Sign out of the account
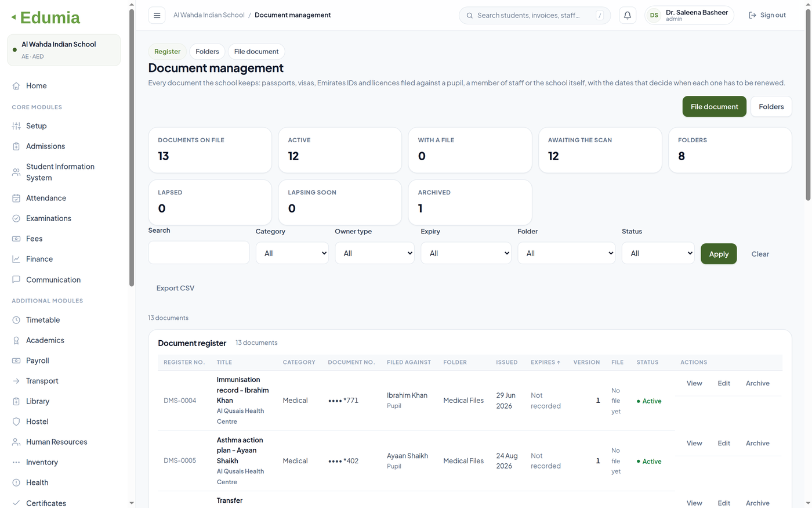The height and width of the screenshot is (508, 812). pos(767,16)
